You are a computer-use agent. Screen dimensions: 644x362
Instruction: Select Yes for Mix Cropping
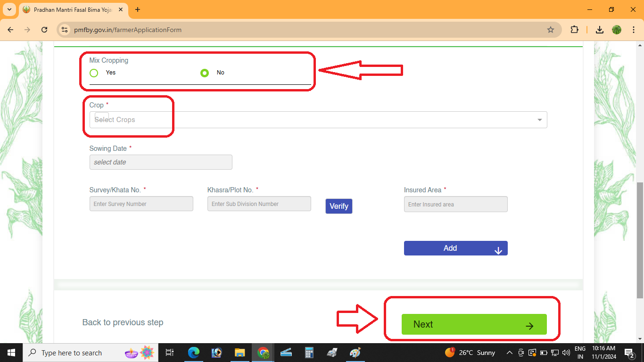(94, 73)
